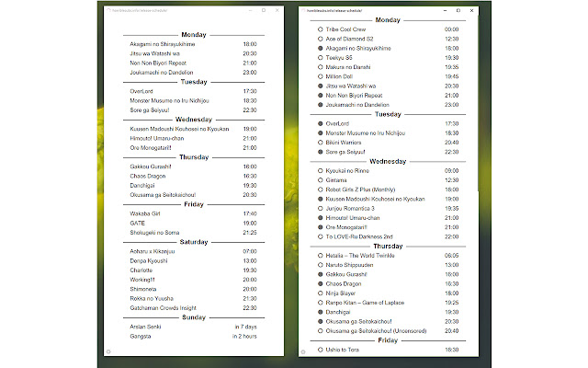Enable the Naruto Shippuuden circle
The width and height of the screenshot is (588, 368).
coord(321,265)
